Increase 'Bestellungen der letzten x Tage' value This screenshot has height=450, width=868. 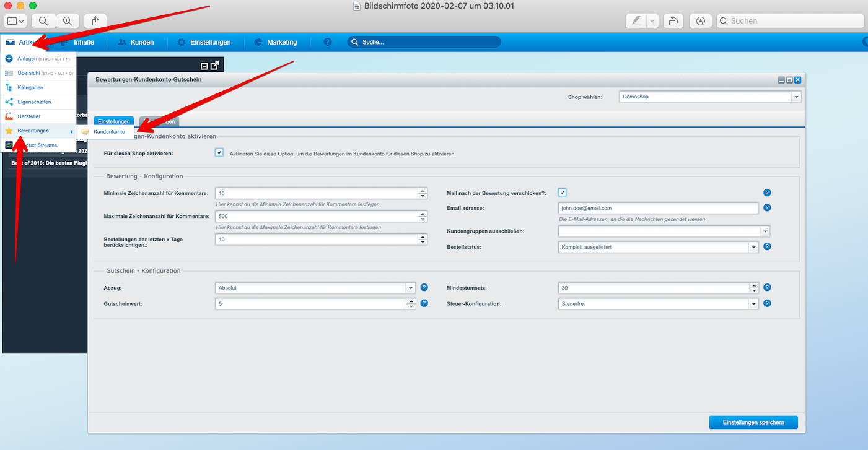(x=423, y=236)
